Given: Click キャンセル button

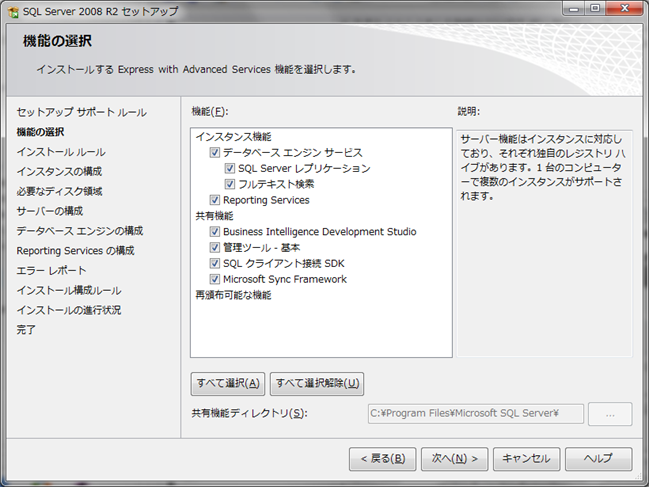Looking at the screenshot, I should [x=526, y=459].
